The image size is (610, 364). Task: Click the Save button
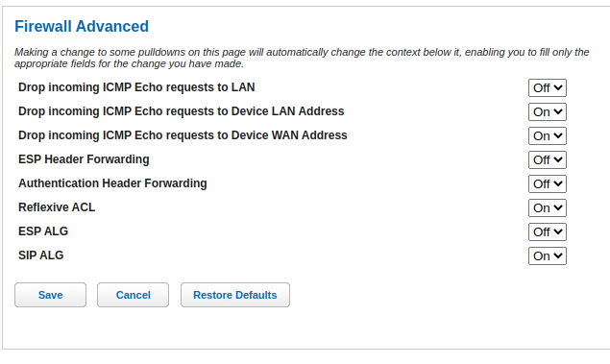pos(50,295)
